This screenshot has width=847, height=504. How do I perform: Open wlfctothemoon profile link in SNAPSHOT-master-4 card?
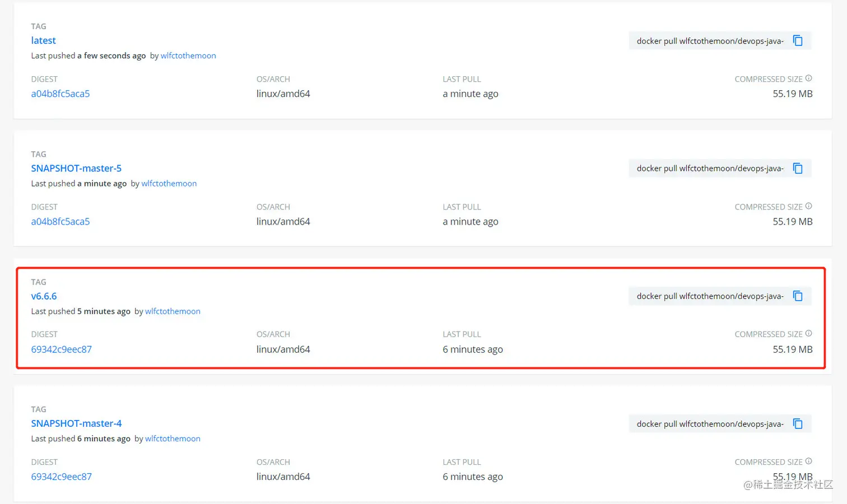(x=173, y=438)
